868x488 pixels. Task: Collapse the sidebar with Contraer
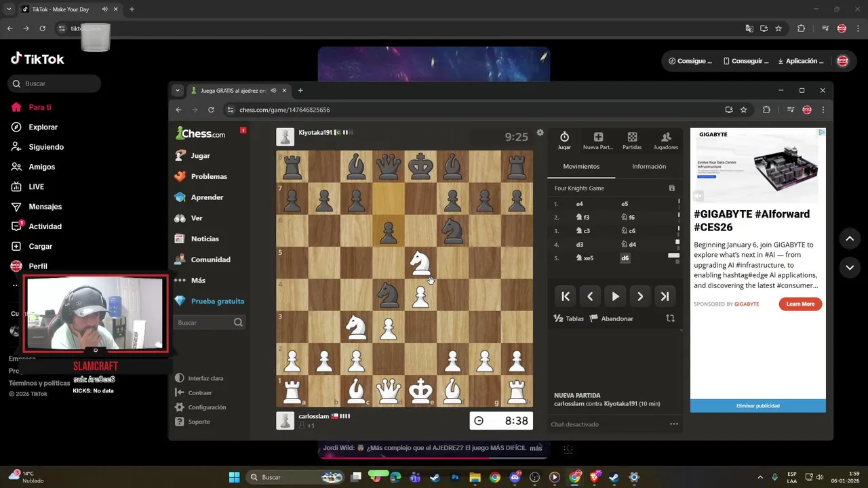tap(194, 392)
